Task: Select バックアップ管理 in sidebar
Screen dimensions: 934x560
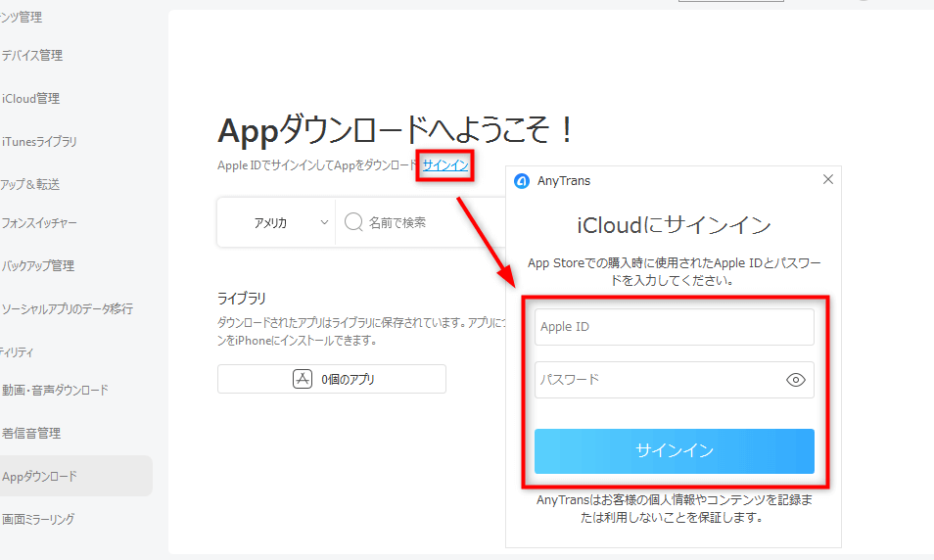Action: tap(38, 266)
